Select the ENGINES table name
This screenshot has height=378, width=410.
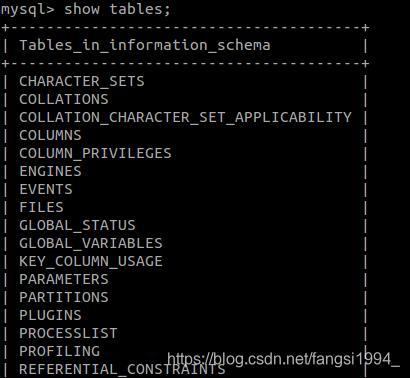50,171
